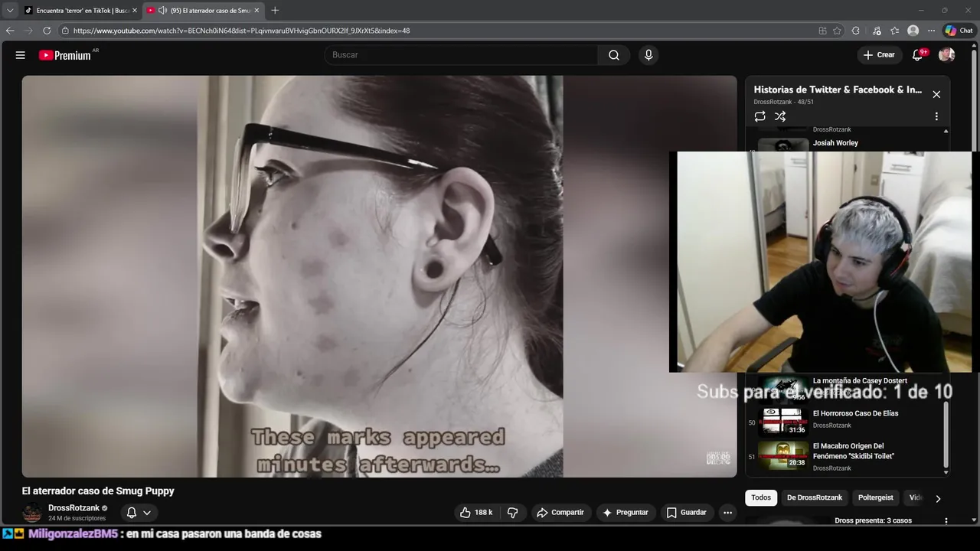
Task: View site information lock icon
Action: (66, 31)
